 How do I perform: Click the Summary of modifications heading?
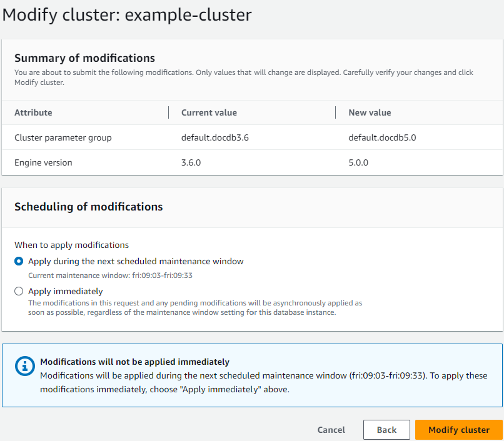(85, 58)
